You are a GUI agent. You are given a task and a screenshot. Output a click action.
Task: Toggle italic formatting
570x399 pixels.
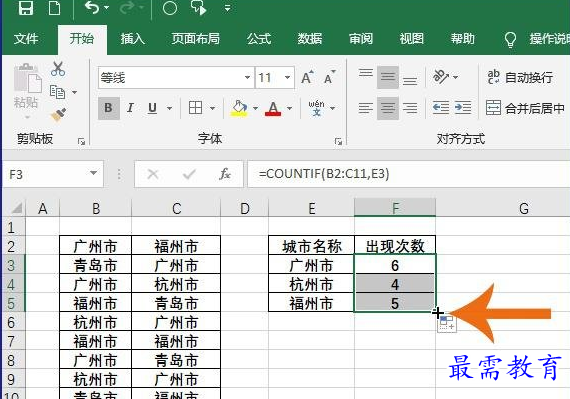point(130,108)
